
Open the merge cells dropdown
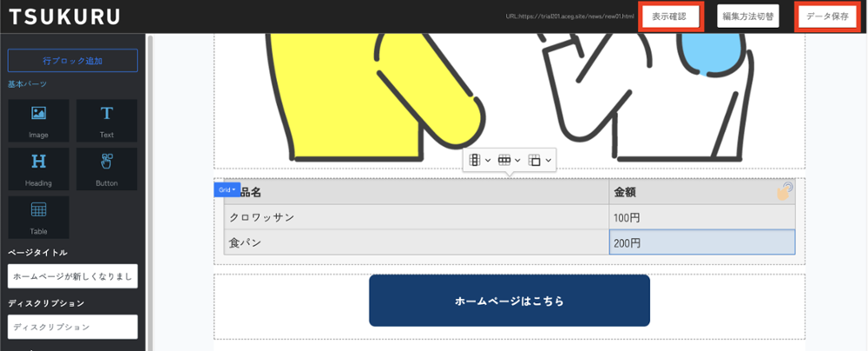pos(539,160)
